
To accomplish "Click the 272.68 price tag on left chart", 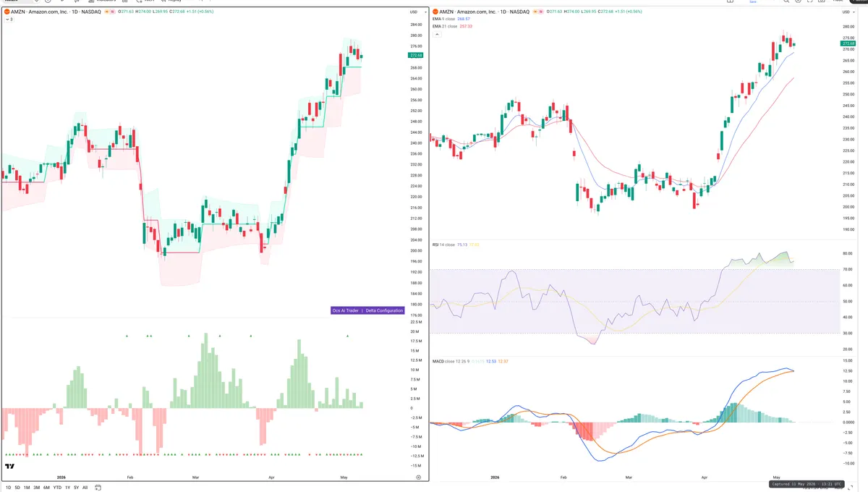I will 416,55.
